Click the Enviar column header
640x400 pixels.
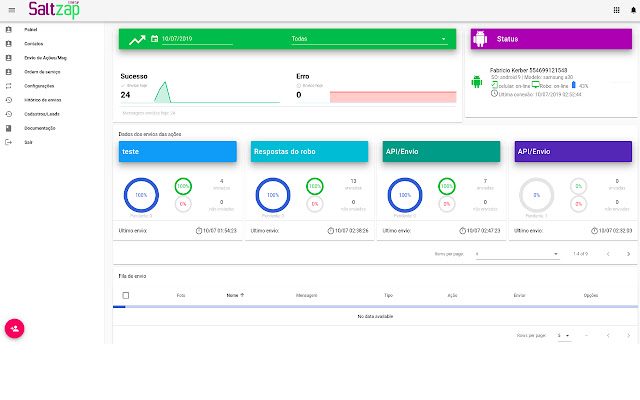[x=520, y=295]
